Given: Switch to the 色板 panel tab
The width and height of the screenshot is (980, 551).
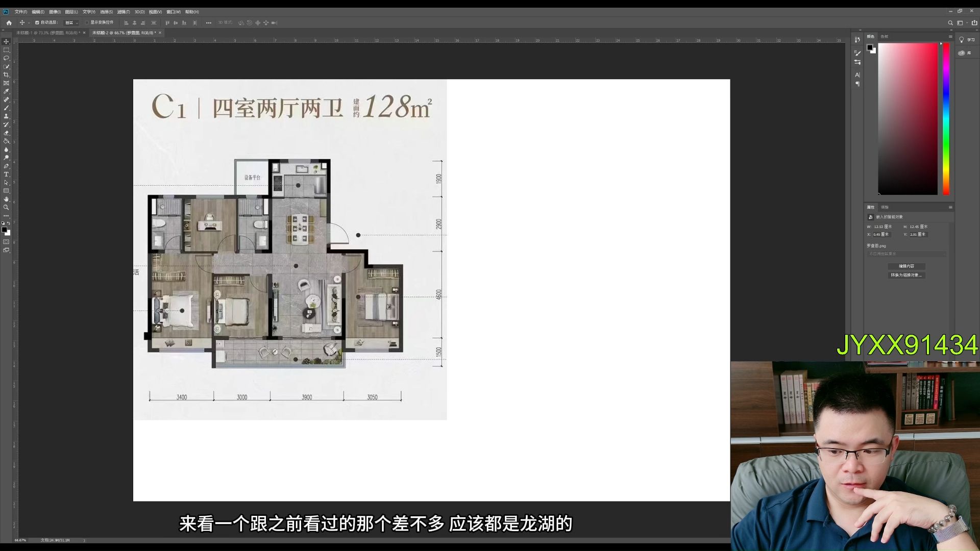Looking at the screenshot, I should pyautogui.click(x=885, y=37).
